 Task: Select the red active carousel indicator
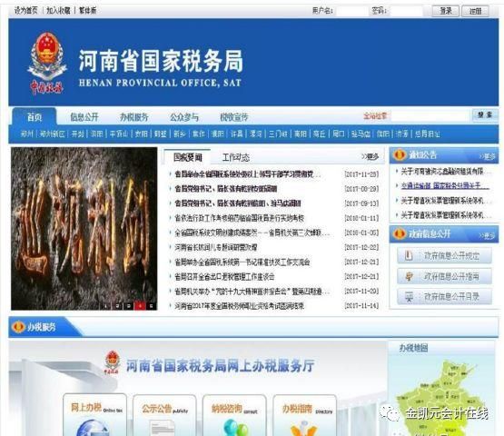coord(140,306)
